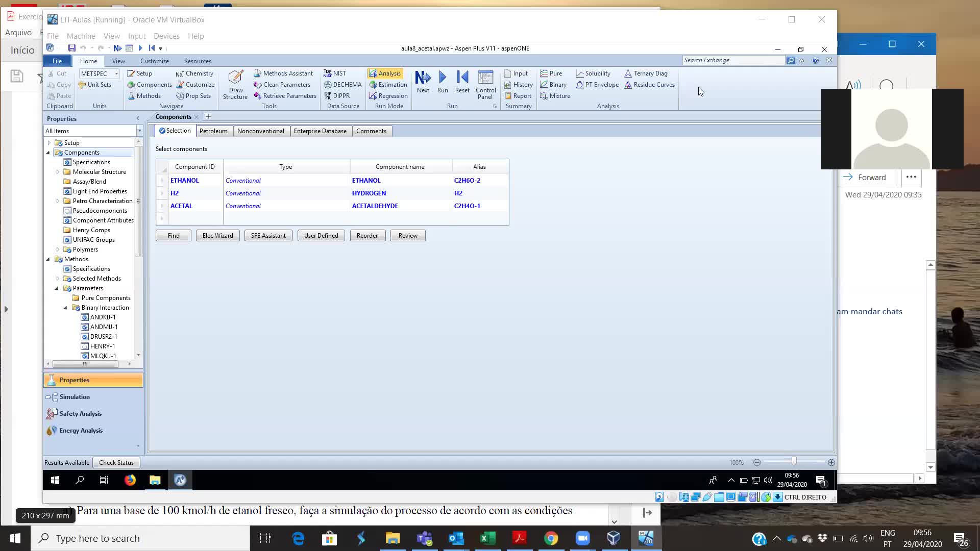The width and height of the screenshot is (980, 551).
Task: Open Report in Summary group
Action: tap(518, 96)
